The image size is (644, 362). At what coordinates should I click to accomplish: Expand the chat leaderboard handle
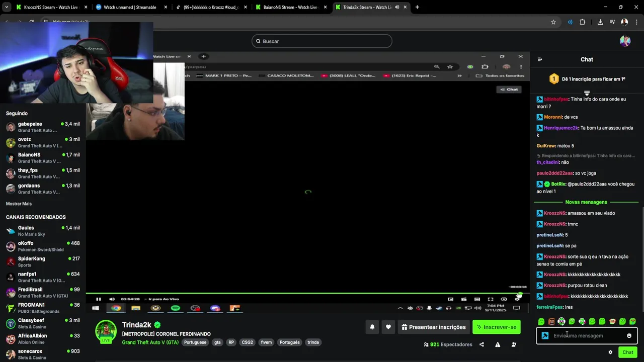tap(587, 93)
